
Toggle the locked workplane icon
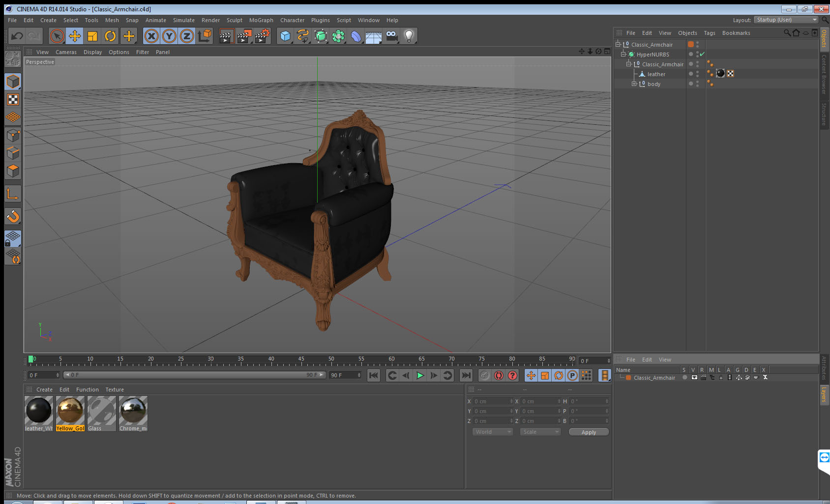coord(13,238)
